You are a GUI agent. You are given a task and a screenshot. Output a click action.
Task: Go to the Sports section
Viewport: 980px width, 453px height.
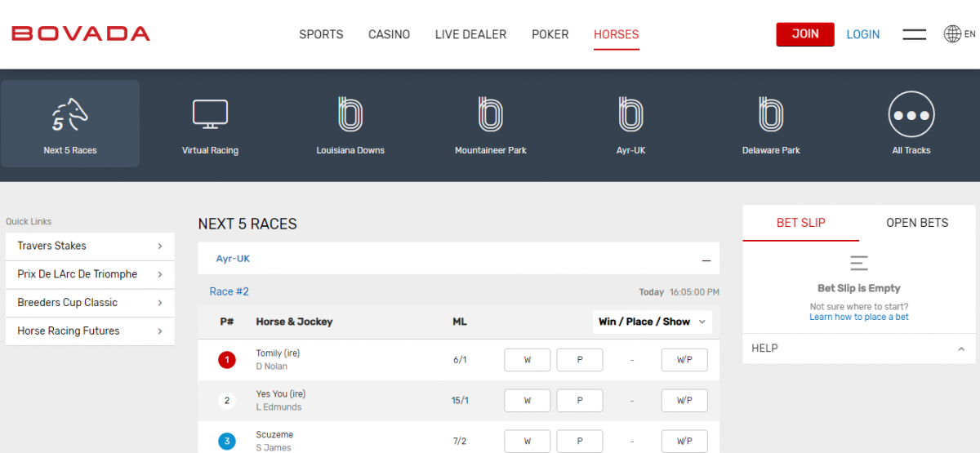(321, 34)
